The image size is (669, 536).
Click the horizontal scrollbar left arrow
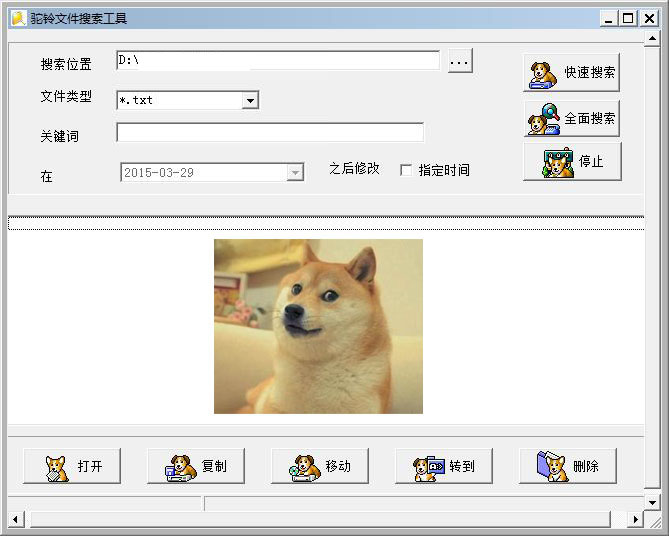(x=15, y=519)
